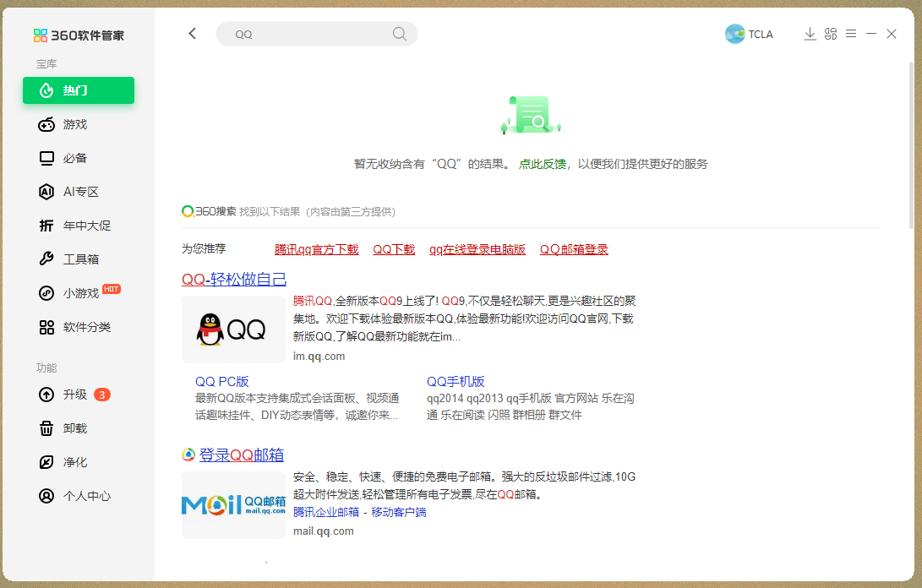Open the recommended QQ下载 link

click(x=394, y=249)
